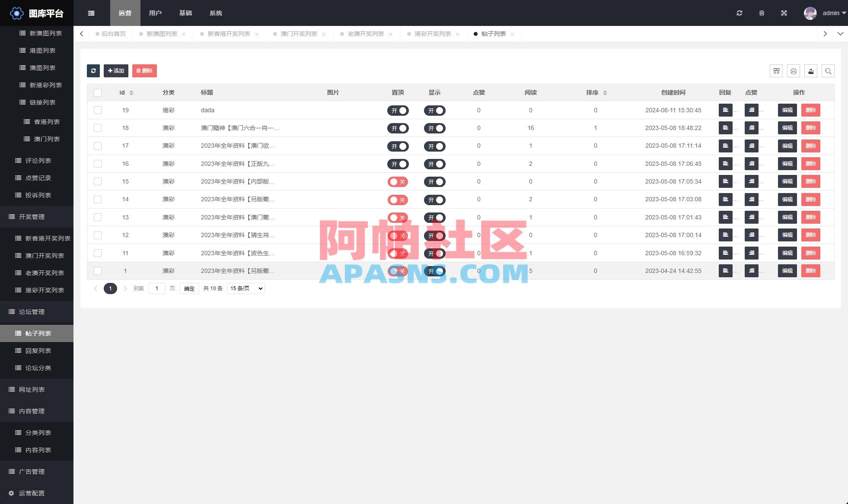
Task: Click the trash icon in the top bar
Action: (x=762, y=13)
